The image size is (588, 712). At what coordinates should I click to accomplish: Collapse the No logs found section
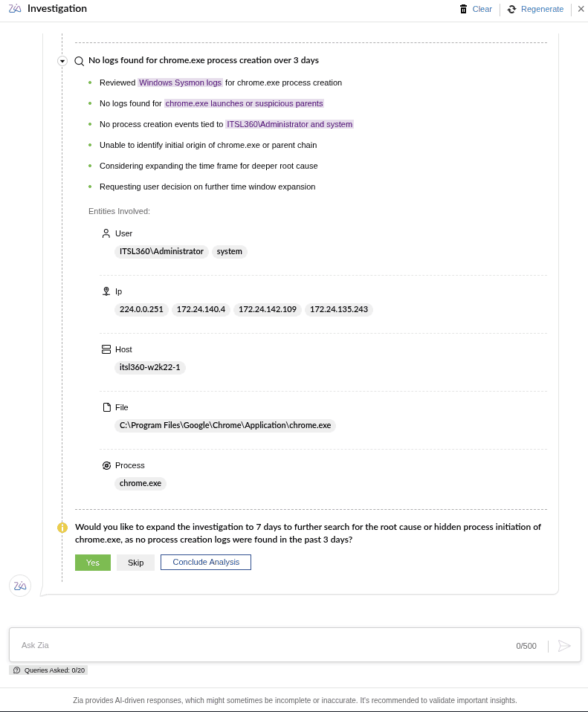[x=62, y=61]
